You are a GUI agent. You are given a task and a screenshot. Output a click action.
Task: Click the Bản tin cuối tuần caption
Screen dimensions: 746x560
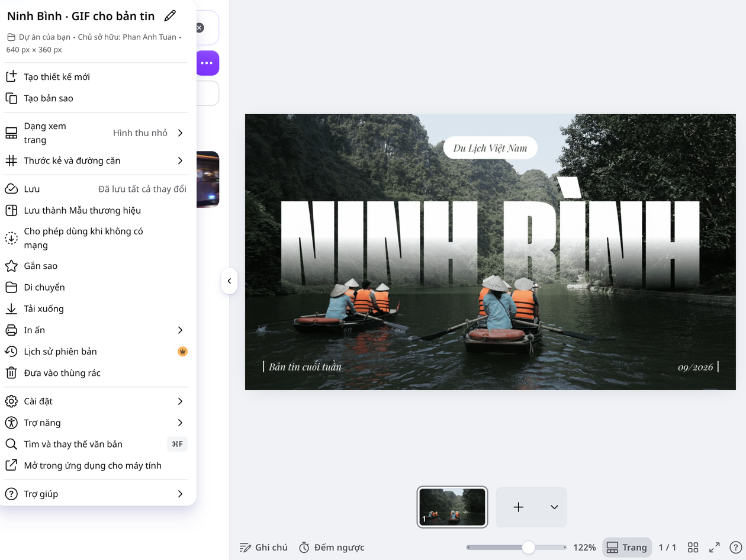coord(305,367)
